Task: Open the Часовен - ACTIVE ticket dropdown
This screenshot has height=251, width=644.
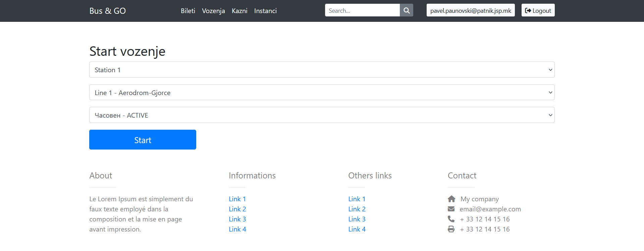Action: (322, 115)
